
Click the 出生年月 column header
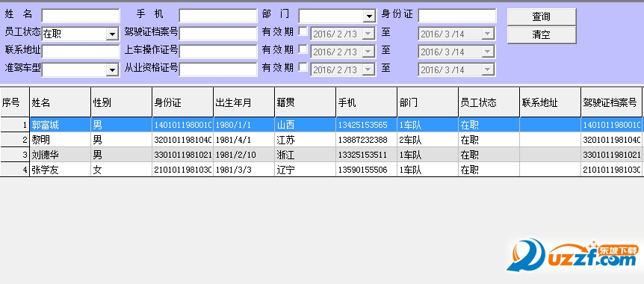click(244, 102)
